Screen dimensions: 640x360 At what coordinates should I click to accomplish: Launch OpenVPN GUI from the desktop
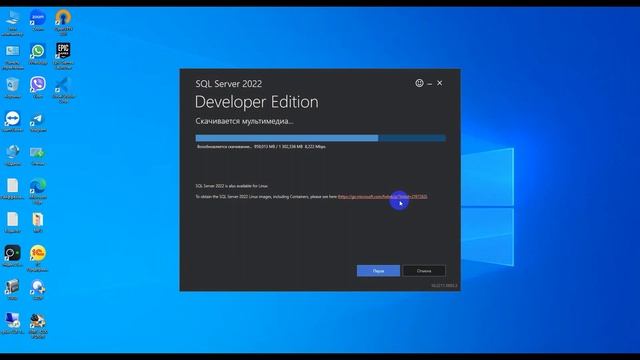point(63,22)
